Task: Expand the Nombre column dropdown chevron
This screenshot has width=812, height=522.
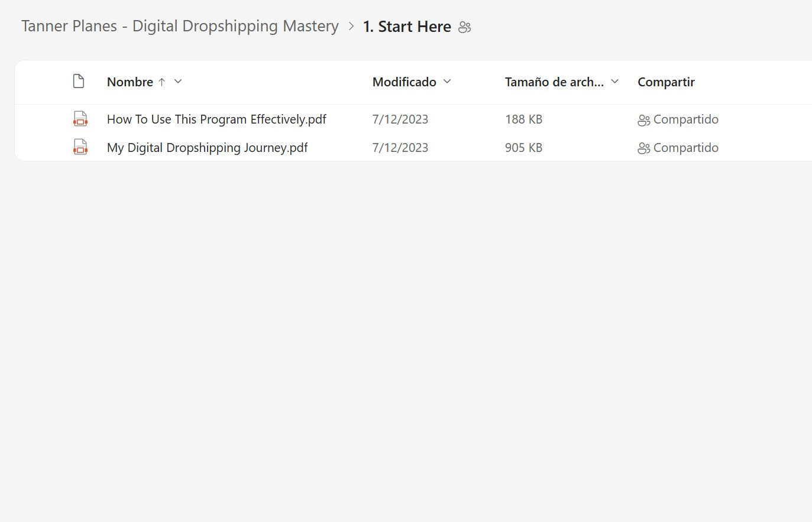Action: (178, 82)
